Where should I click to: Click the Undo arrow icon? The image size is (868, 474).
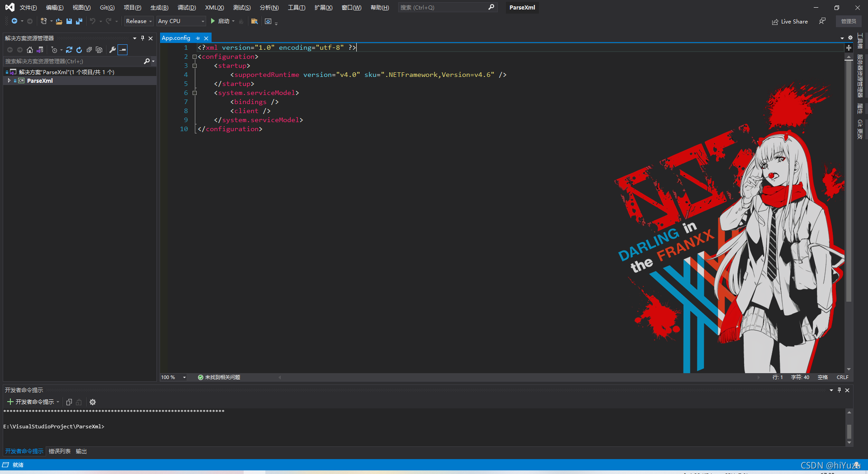pyautogui.click(x=93, y=21)
